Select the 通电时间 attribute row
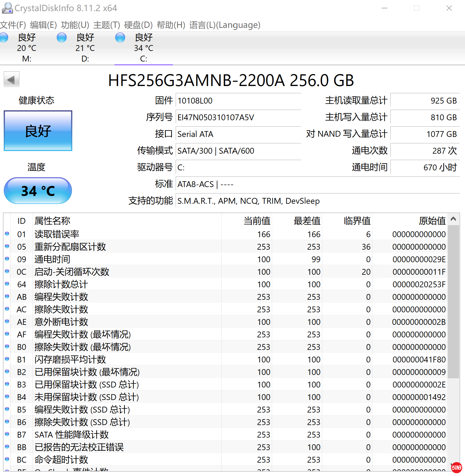 pyautogui.click(x=111, y=259)
